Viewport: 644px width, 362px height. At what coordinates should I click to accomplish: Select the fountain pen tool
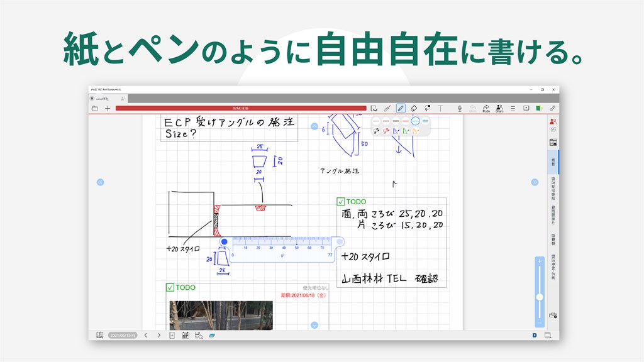coord(387,108)
